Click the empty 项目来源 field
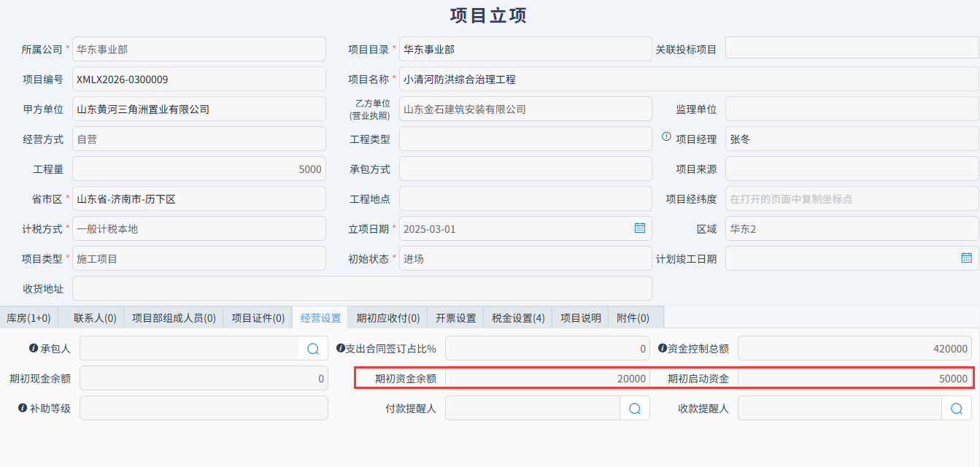 coord(852,169)
